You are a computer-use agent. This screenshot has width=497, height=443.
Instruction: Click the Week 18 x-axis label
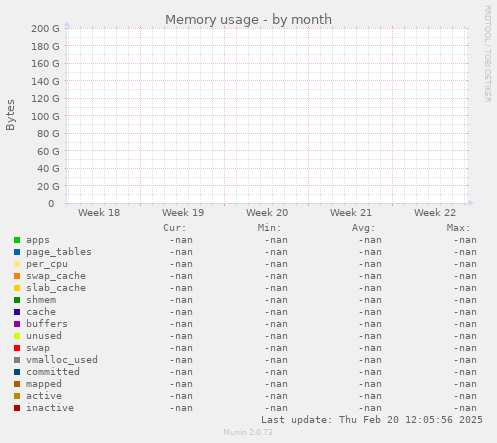[99, 213]
